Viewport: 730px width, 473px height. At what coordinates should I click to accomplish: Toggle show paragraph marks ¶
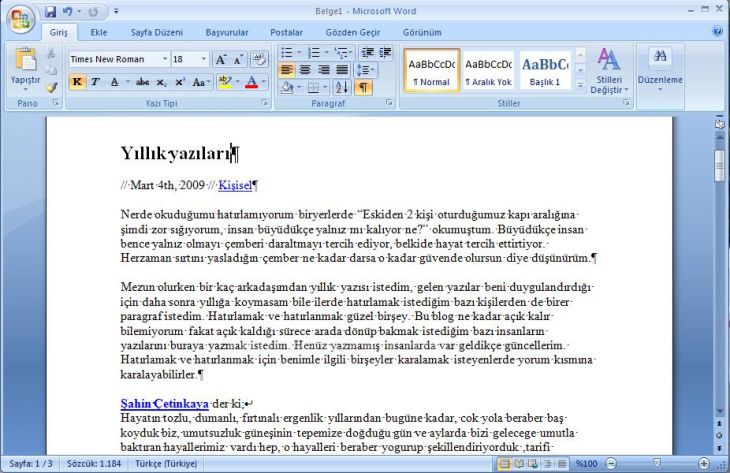(x=363, y=87)
